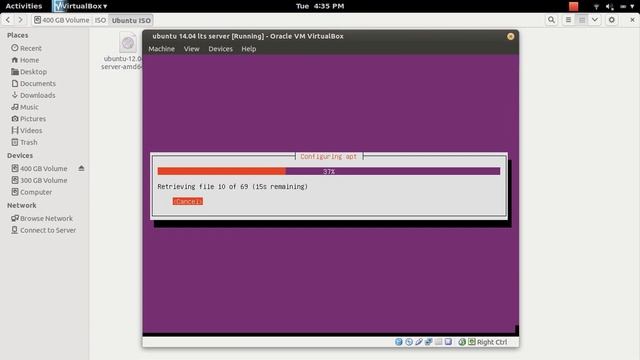Viewport: 640px width, 360px height.
Task: Switch file manager to list view
Action: pos(568,20)
